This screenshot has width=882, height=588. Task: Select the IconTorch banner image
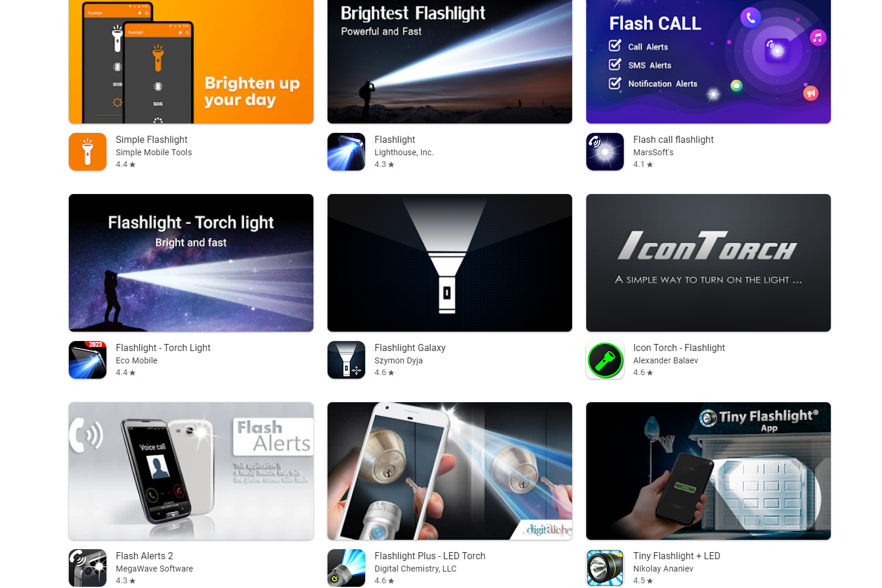(x=709, y=263)
